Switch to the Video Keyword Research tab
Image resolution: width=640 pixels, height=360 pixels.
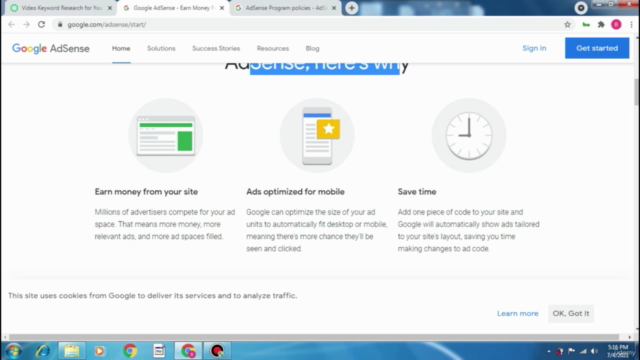pos(61,8)
